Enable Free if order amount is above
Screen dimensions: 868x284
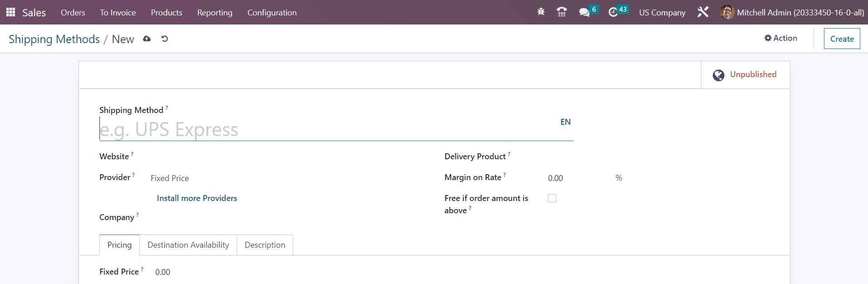[x=552, y=198]
